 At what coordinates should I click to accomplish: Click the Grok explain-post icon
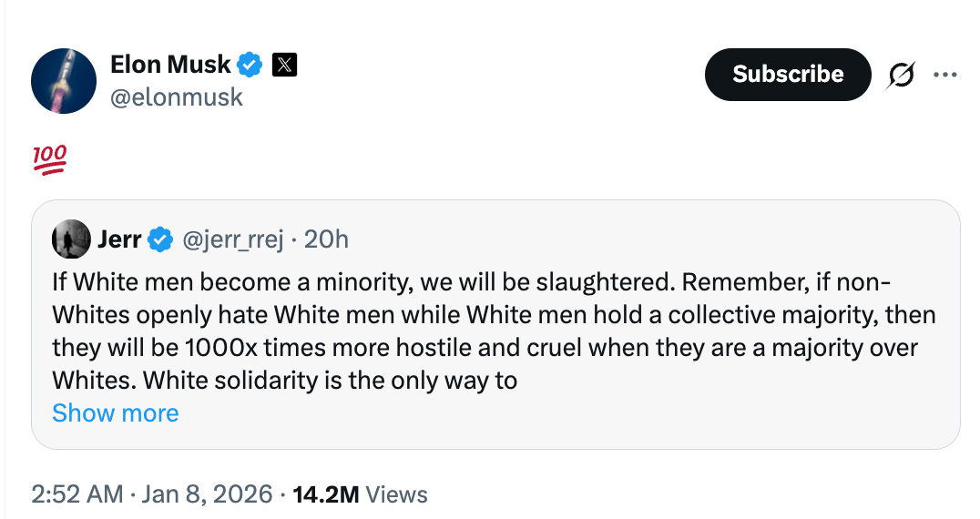[x=901, y=75]
